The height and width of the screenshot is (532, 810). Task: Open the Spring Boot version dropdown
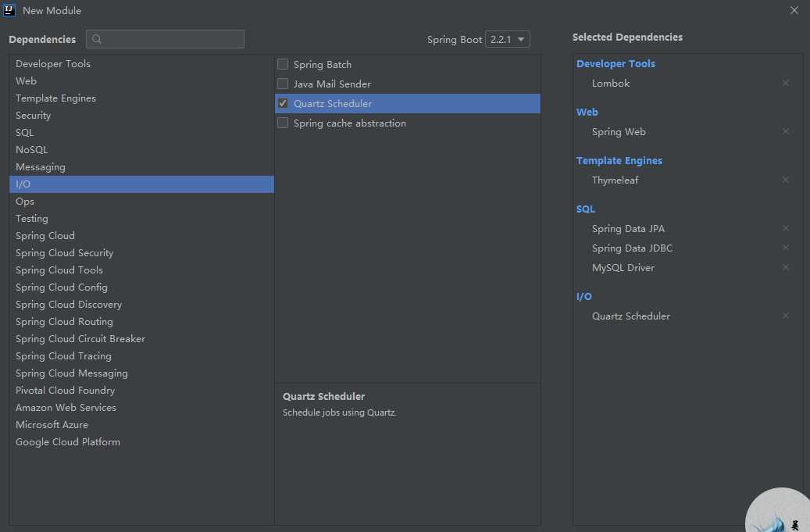pos(507,39)
